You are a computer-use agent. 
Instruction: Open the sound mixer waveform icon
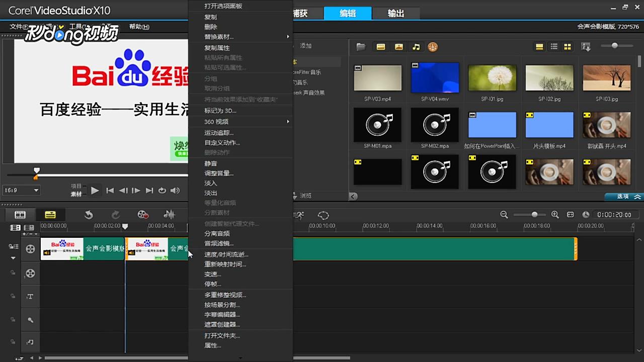click(x=170, y=215)
